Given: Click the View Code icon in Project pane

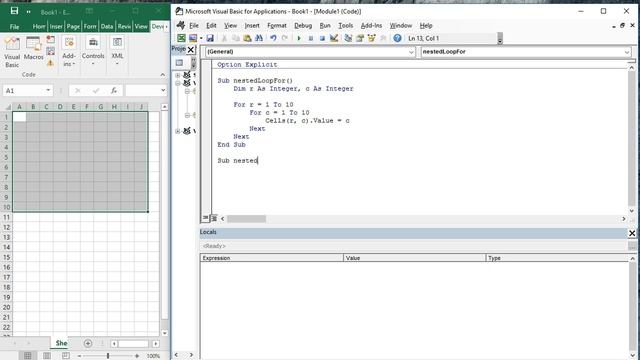Looking at the screenshot, I should click(x=179, y=62).
